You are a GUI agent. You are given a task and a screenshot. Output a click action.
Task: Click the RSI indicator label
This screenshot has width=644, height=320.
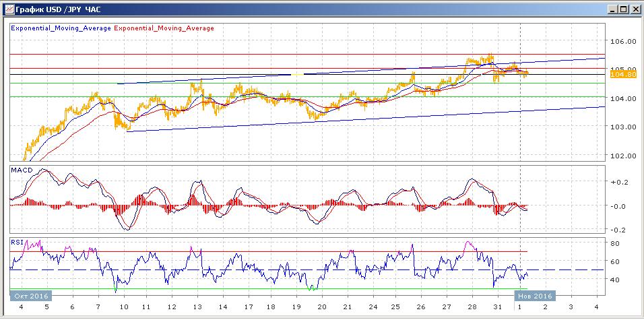[18, 242]
